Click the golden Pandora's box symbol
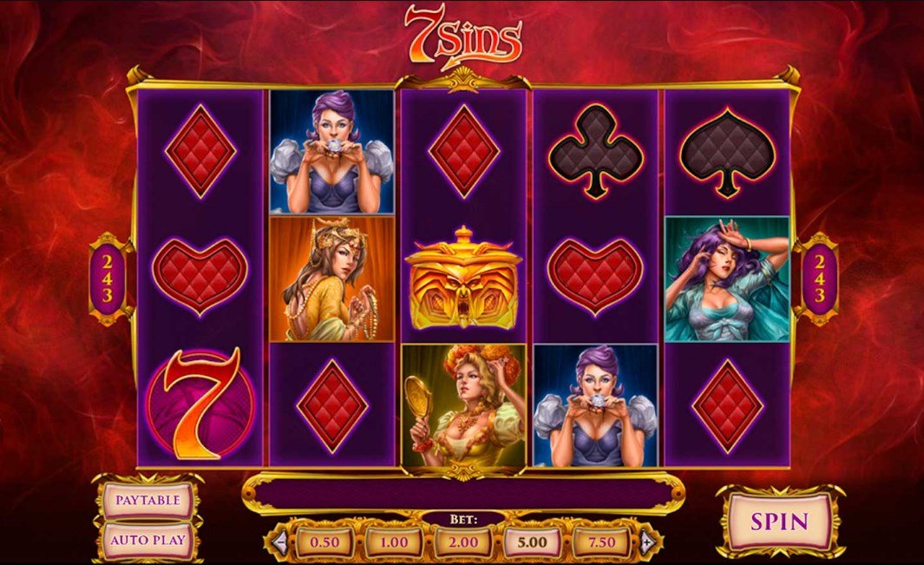Screen dimensions: 924x565 [463, 279]
